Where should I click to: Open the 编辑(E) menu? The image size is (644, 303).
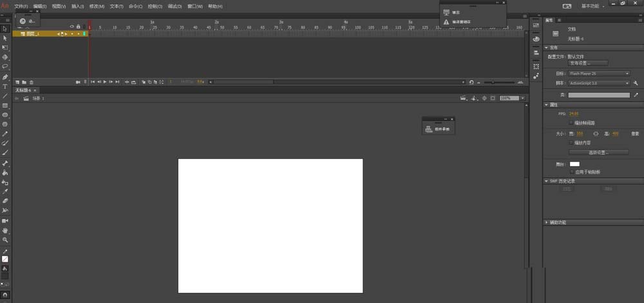point(40,6)
